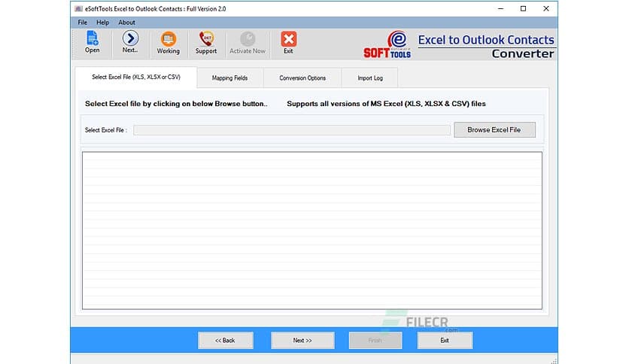Click the Next arrow toolbar icon
This screenshot has width=629, height=364.
tap(130, 42)
